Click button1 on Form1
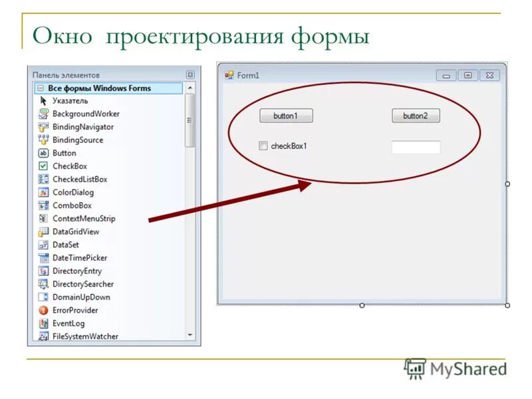 pyautogui.click(x=286, y=116)
